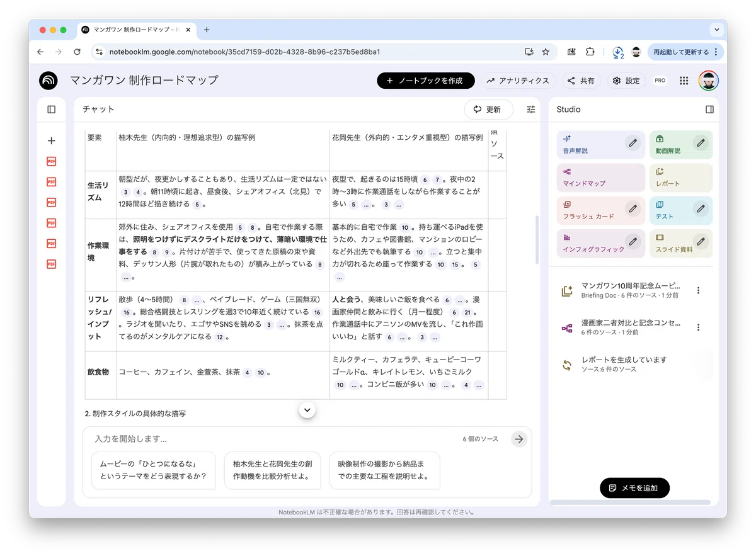Click the NotebookLM logo icon

[48, 81]
